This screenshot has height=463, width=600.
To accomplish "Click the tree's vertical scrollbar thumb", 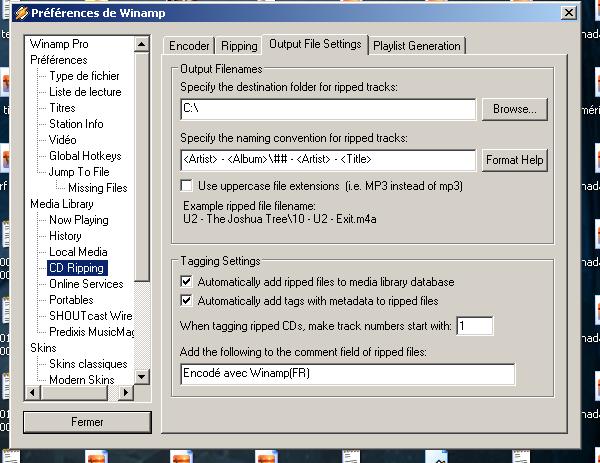I will (142, 167).
